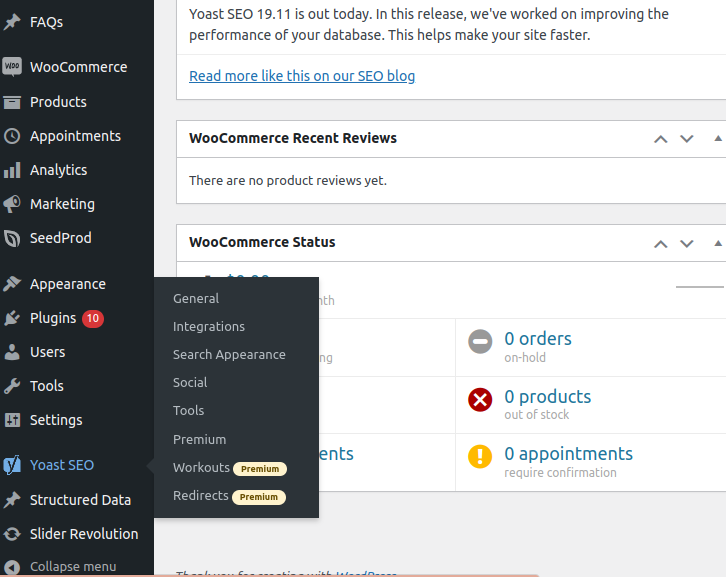The width and height of the screenshot is (726, 577).
Task: Click the Products box icon
Action: 12,102
